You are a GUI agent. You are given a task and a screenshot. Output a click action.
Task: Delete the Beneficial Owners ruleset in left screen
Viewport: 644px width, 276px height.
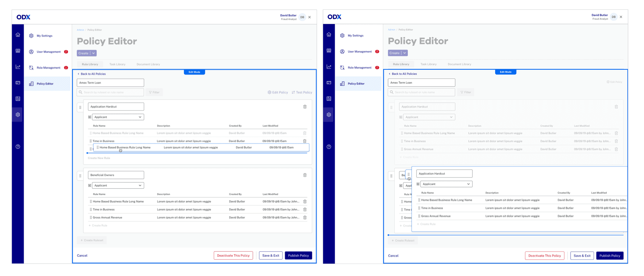[305, 175]
